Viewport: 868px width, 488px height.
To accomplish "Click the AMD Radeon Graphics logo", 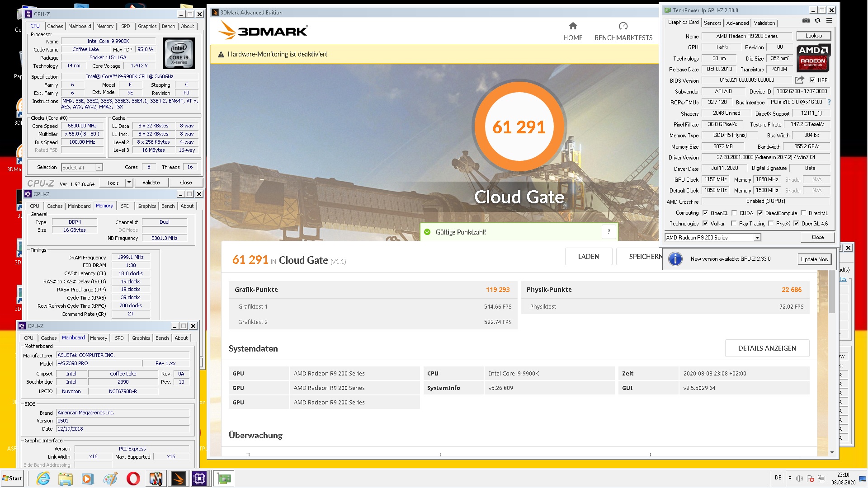I will (x=813, y=58).
